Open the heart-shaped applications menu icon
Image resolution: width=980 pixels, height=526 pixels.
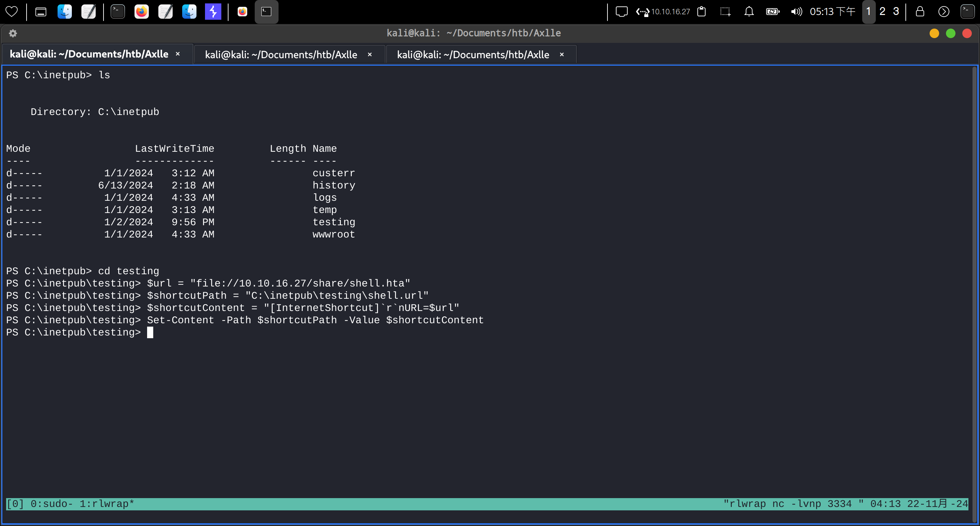(12, 12)
